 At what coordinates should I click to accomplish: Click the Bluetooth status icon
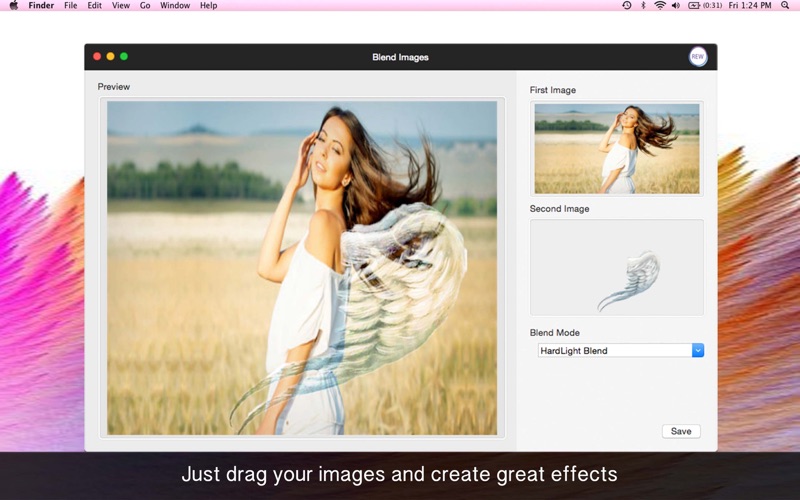[x=643, y=6]
